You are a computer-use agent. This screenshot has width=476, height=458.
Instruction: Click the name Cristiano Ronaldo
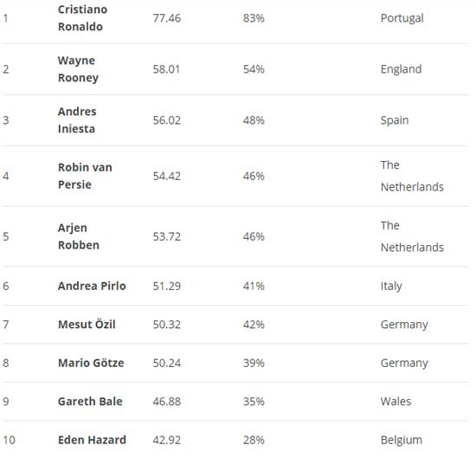pos(82,18)
